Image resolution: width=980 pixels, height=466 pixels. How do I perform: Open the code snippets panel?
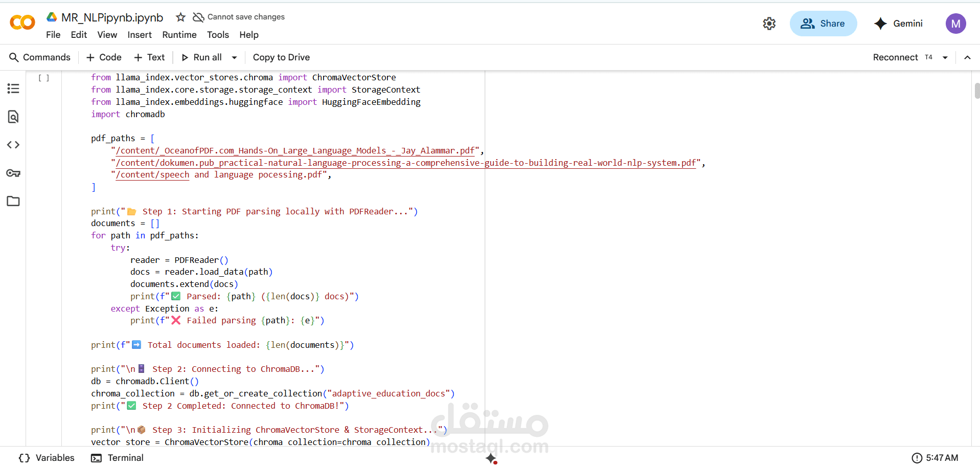(x=13, y=145)
